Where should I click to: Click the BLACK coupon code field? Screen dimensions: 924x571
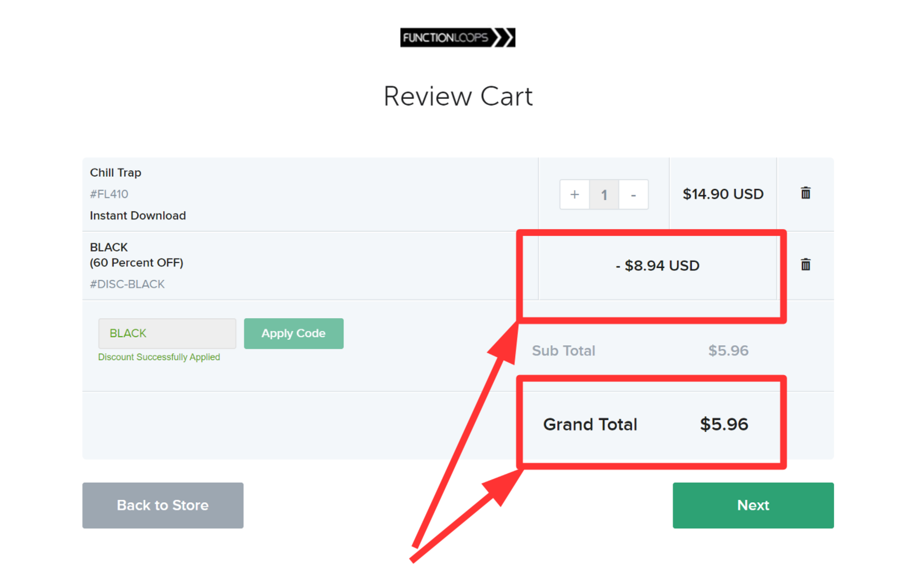167,333
